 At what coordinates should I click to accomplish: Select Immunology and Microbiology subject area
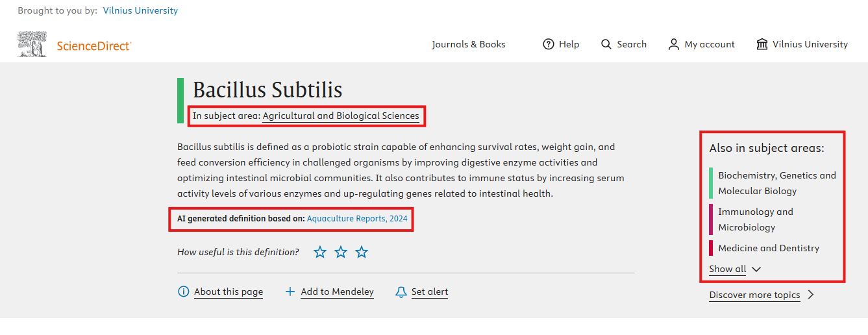(x=756, y=219)
